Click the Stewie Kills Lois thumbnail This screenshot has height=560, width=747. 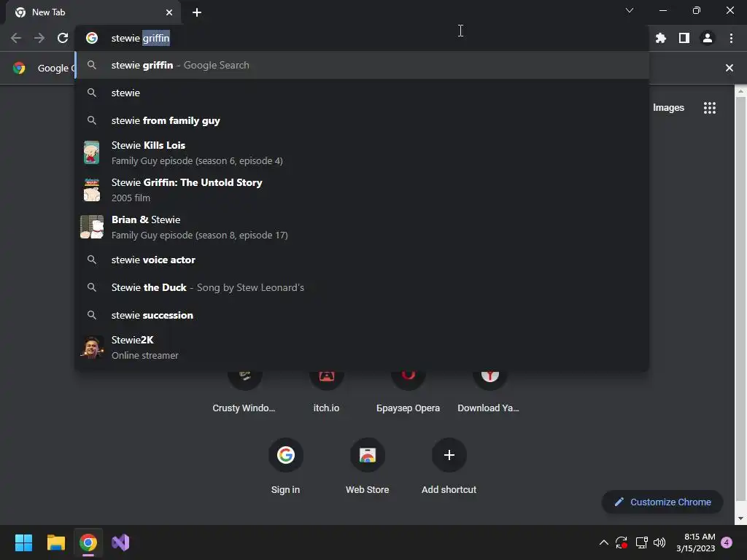pos(91,152)
